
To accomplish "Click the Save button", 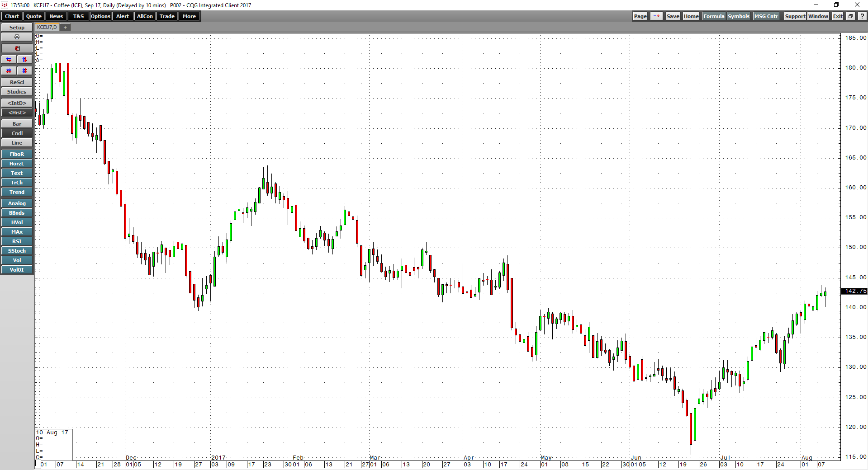I will pos(673,16).
